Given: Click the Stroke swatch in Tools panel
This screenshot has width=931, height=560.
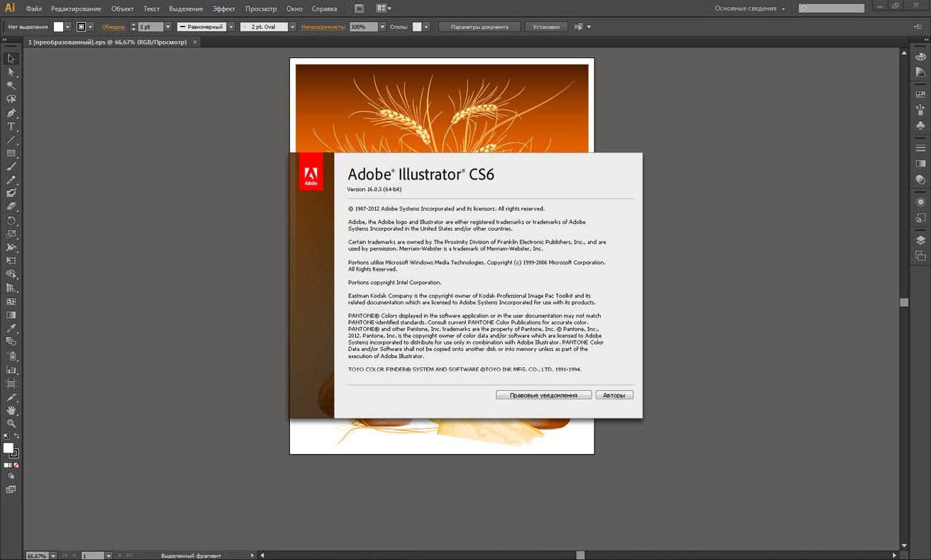Looking at the screenshot, I should pyautogui.click(x=14, y=453).
